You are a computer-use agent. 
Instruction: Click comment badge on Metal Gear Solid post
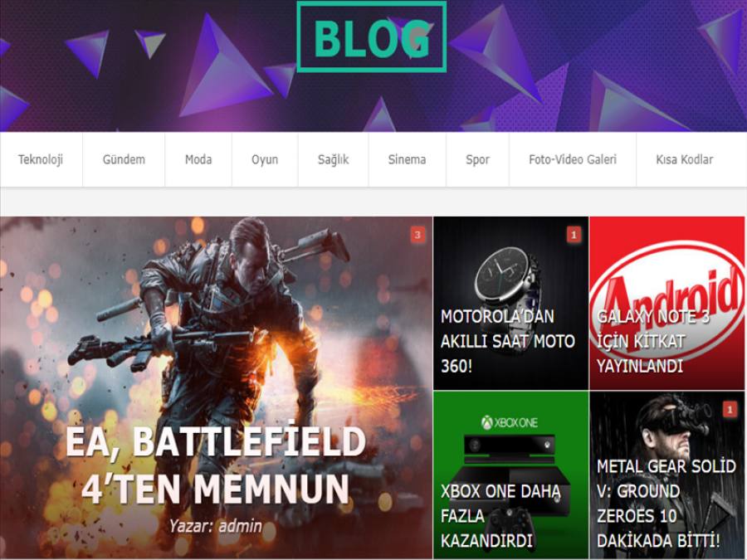coord(730,409)
